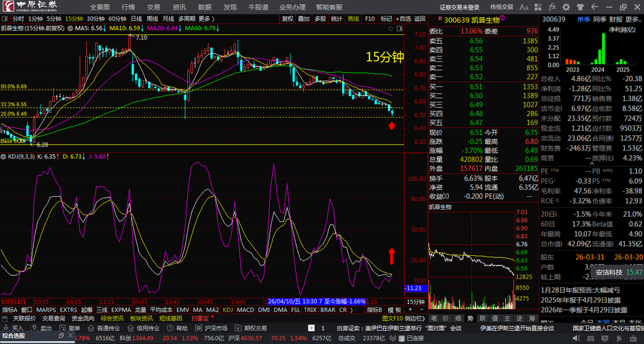644x344 pixels.
Task: Open 模板 template menu
Action: [x=394, y=310]
